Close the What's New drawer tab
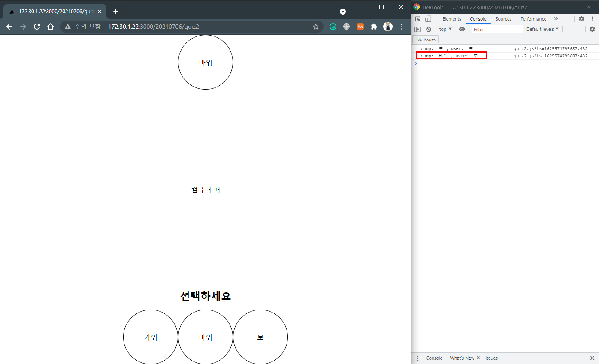Viewport: 599px width, 364px height. click(478, 358)
